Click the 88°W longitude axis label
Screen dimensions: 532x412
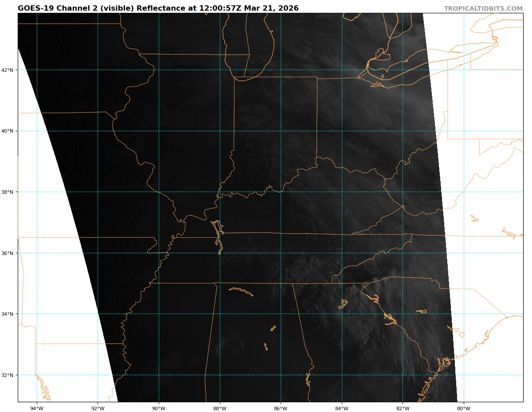click(x=220, y=408)
